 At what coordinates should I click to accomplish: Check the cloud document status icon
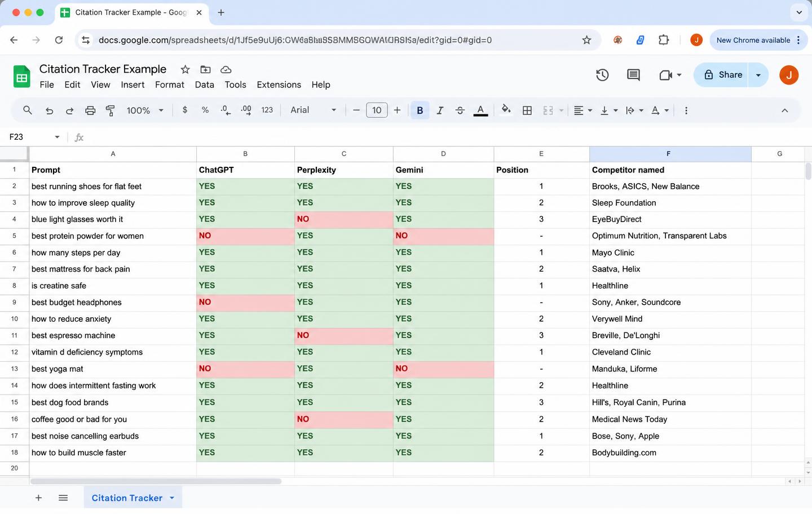click(226, 69)
